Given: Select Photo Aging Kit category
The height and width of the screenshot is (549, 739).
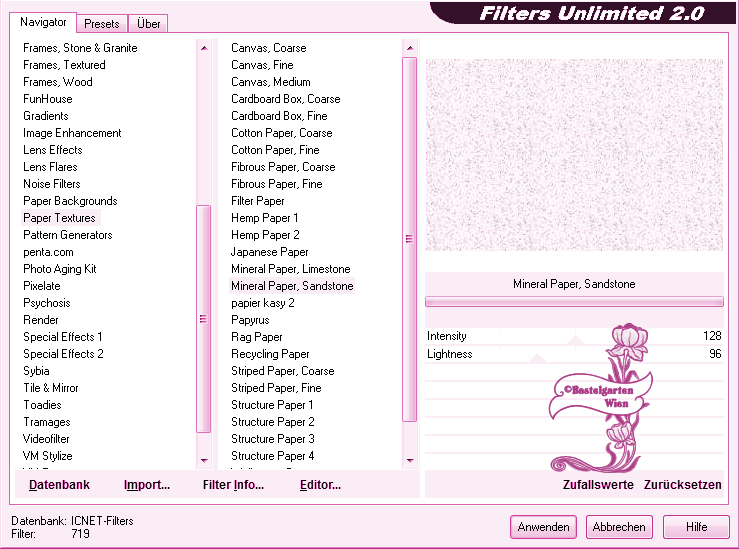Looking at the screenshot, I should click(x=60, y=269).
